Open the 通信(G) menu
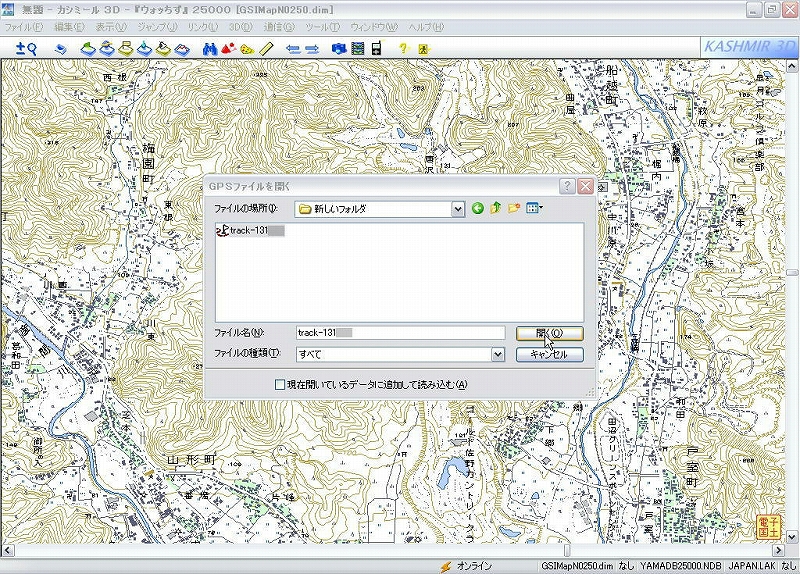Image resolution: width=800 pixels, height=574 pixels. [x=279, y=27]
